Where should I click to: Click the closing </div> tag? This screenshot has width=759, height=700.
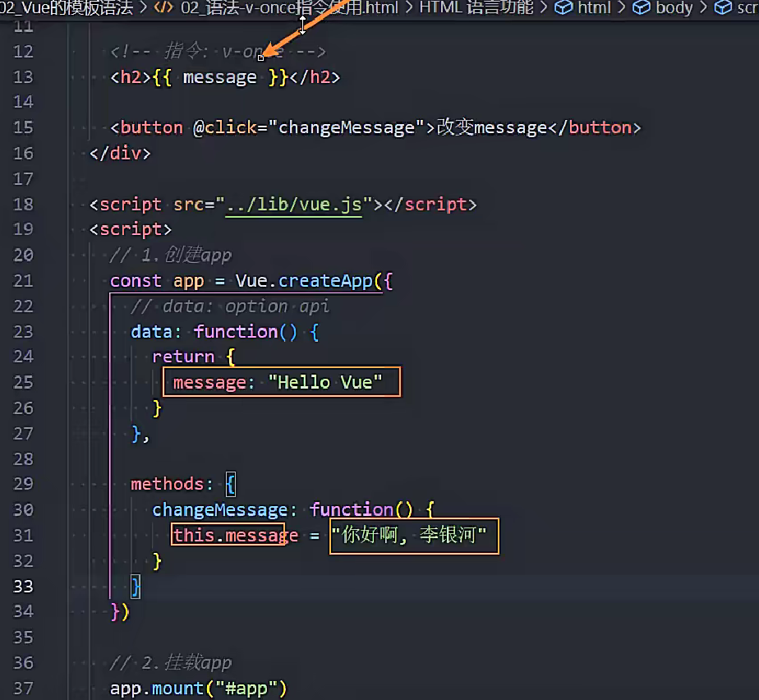click(x=120, y=154)
